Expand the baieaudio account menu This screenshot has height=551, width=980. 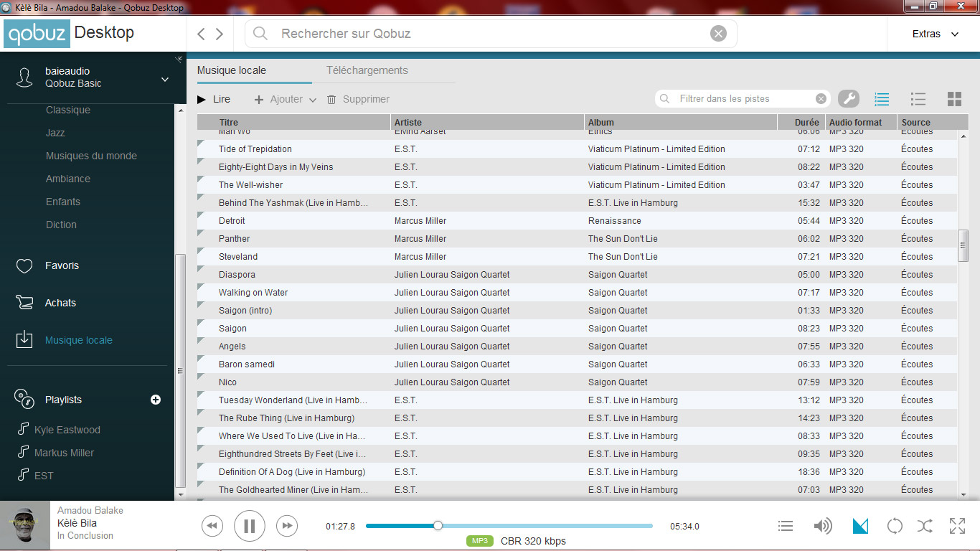click(x=165, y=79)
